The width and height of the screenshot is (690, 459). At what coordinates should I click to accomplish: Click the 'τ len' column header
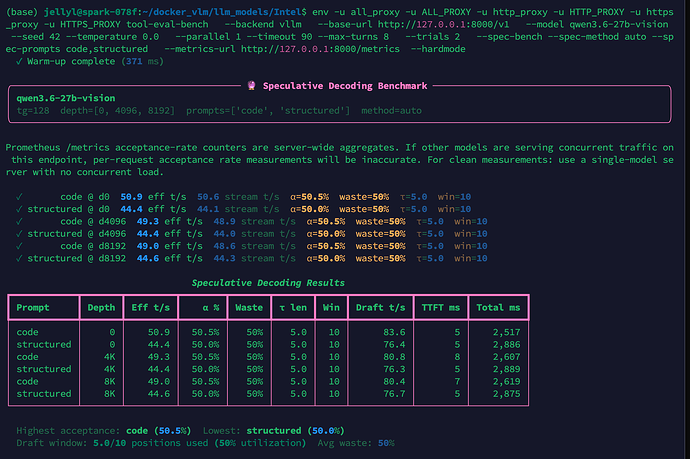tap(293, 308)
